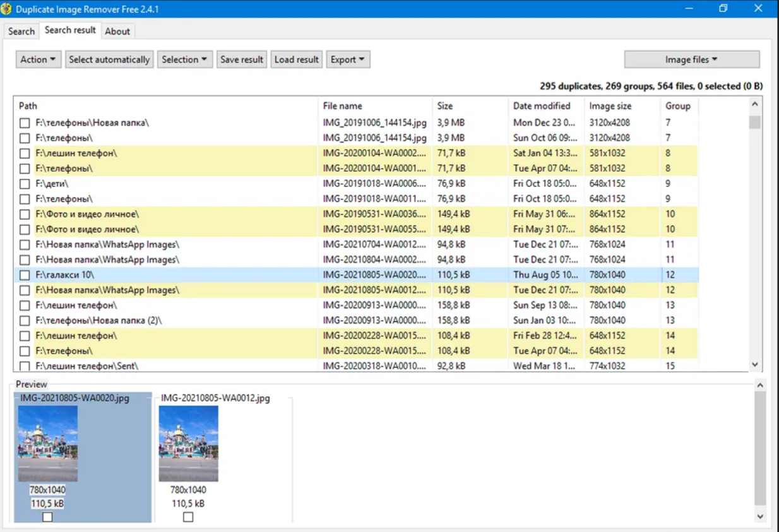This screenshot has width=779, height=532.
Task: Click the Select automatically button
Action: click(x=109, y=59)
